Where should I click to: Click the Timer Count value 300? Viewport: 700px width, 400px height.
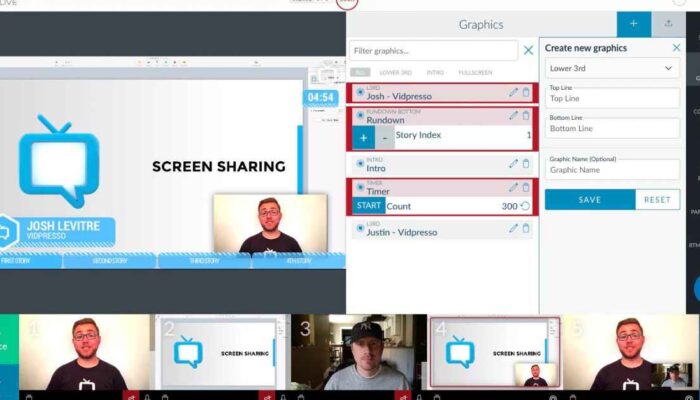click(509, 206)
